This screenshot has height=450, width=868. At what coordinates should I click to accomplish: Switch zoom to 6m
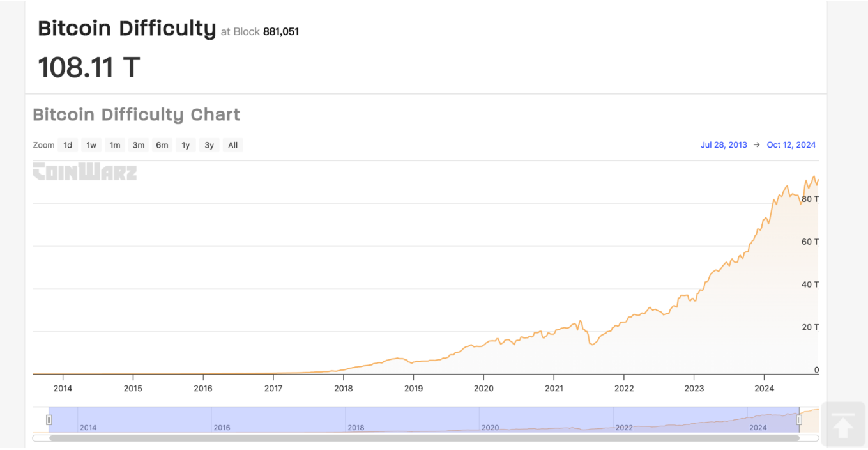162,145
